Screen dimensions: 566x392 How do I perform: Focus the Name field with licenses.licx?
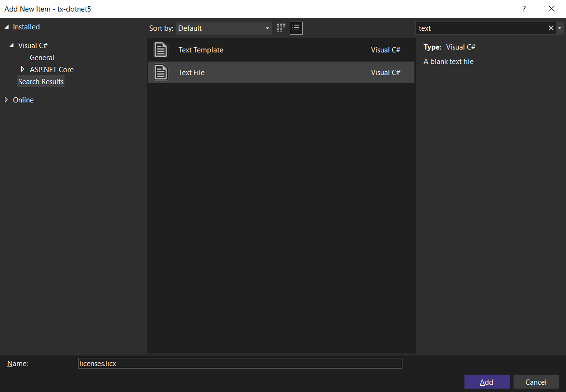pyautogui.click(x=240, y=363)
